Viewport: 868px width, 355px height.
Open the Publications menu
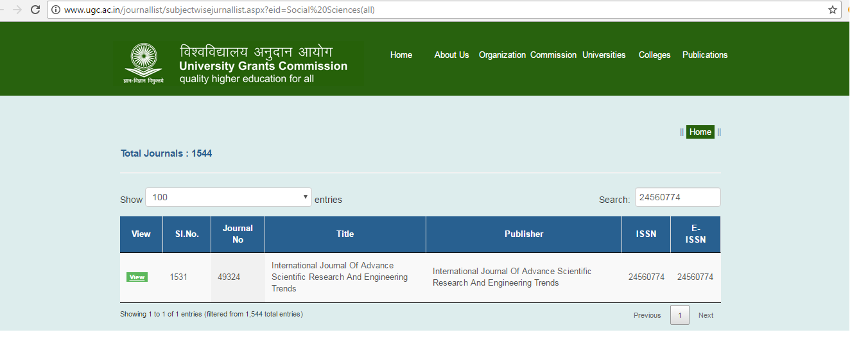pyautogui.click(x=705, y=55)
